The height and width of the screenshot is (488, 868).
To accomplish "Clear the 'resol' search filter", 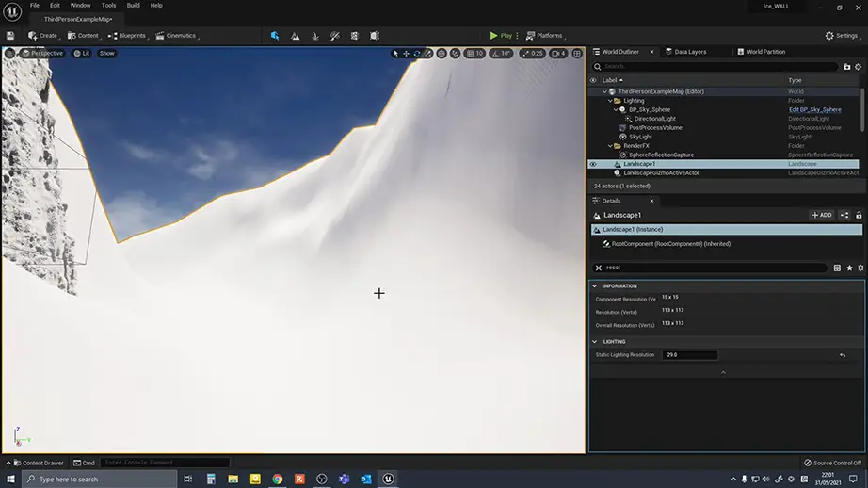I will [598, 268].
